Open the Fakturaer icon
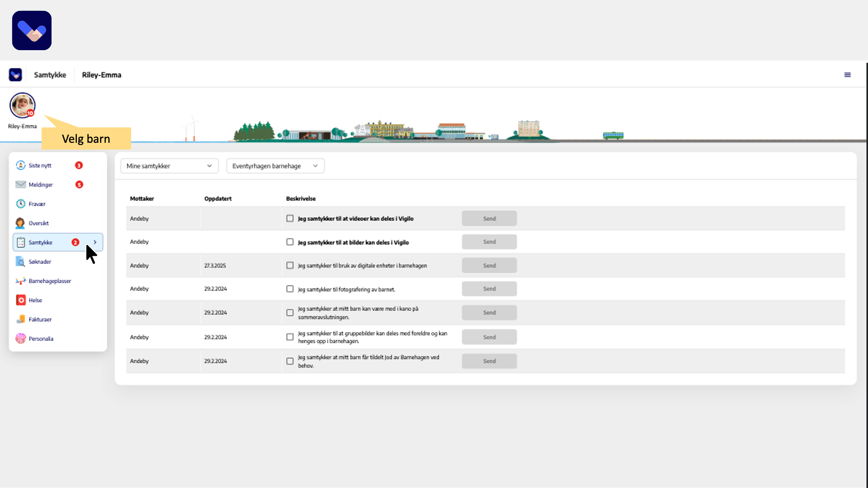The width and height of the screenshot is (868, 488). pos(21,319)
